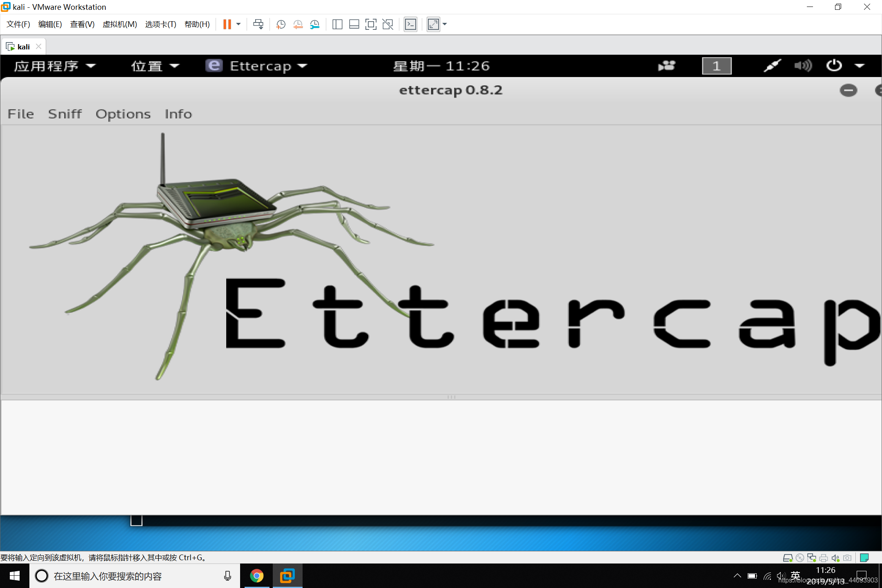The width and height of the screenshot is (882, 588).
Task: Open Chrome from the taskbar
Action: [257, 576]
